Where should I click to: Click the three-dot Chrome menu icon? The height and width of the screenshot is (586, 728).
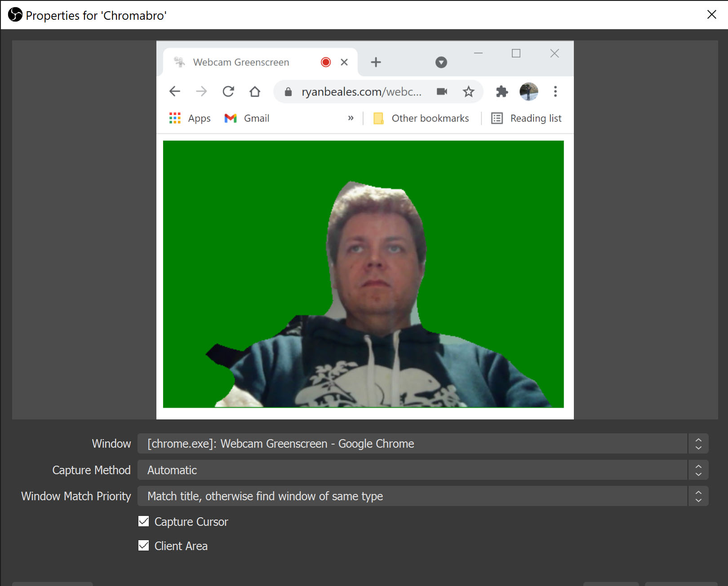click(555, 92)
